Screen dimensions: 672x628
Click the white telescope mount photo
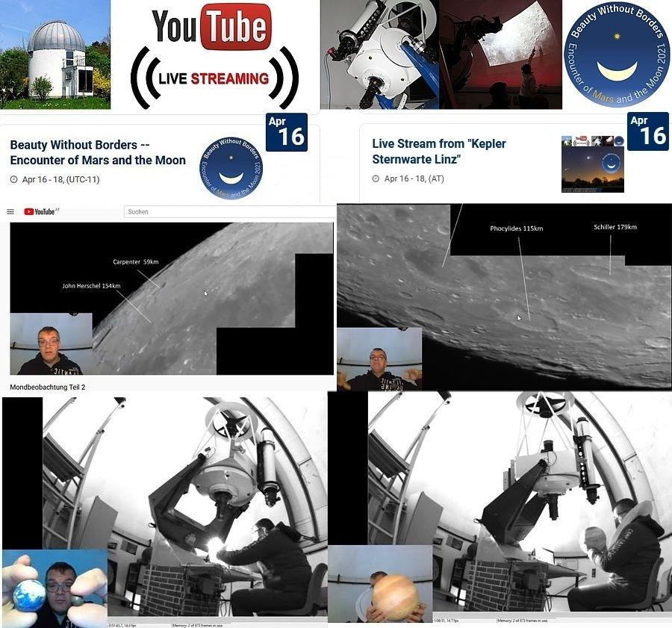tap(379, 55)
